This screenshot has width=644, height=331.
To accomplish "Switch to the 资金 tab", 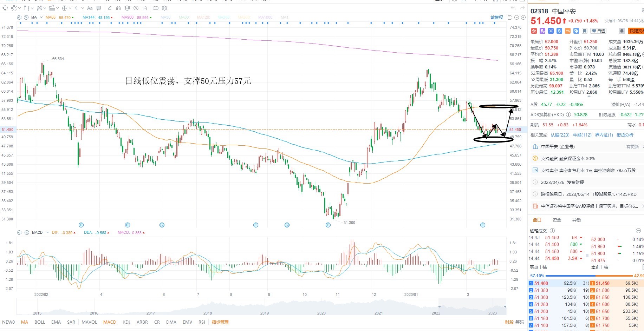I will tap(557, 220).
